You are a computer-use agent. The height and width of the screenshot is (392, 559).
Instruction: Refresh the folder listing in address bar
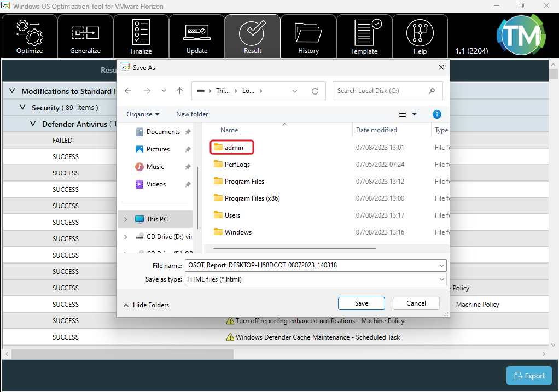tap(315, 91)
